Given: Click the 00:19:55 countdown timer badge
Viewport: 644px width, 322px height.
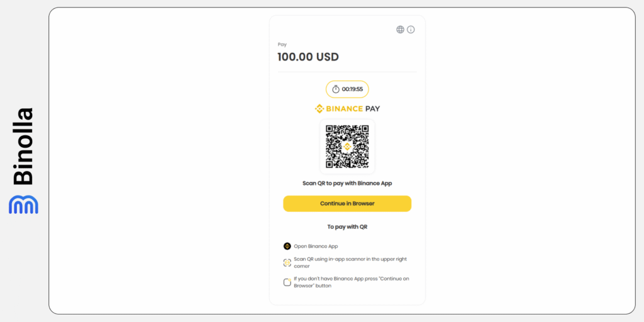Looking at the screenshot, I should (347, 89).
